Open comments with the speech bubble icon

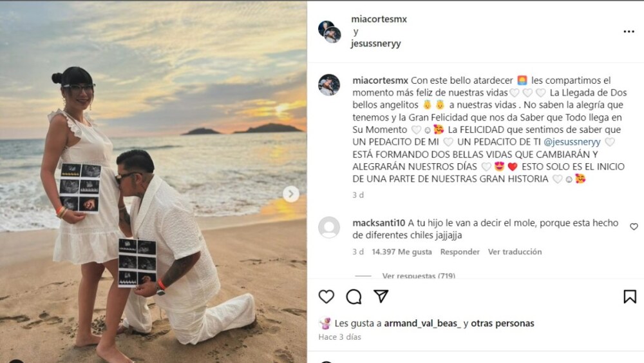(x=353, y=297)
